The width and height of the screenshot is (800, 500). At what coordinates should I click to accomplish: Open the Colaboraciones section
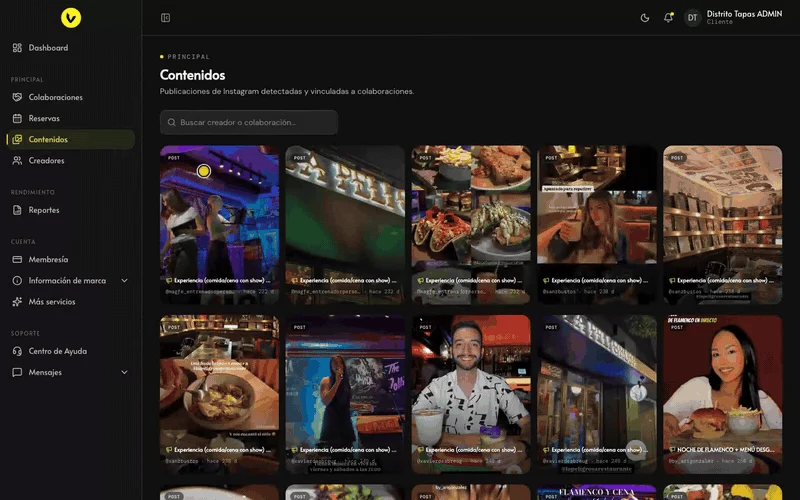[x=70, y=97]
